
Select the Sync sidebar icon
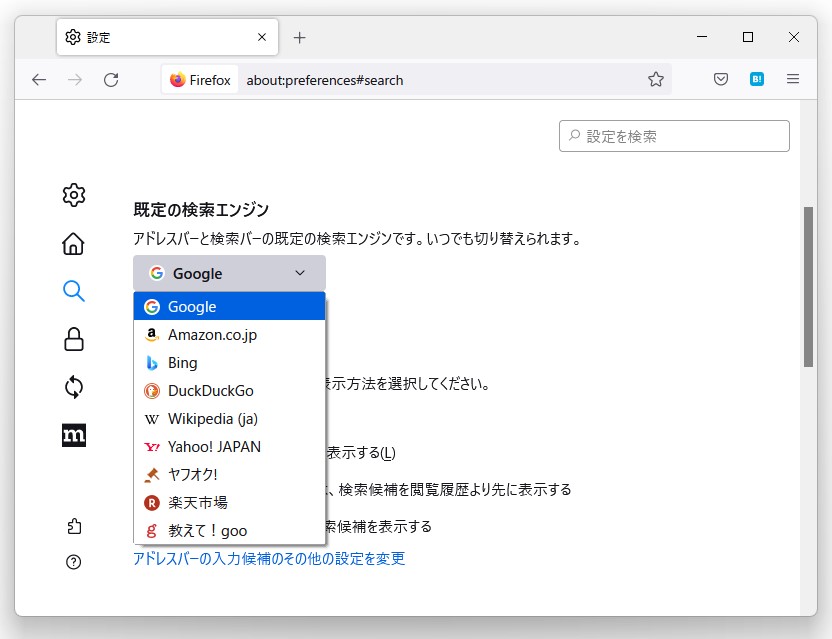73,388
